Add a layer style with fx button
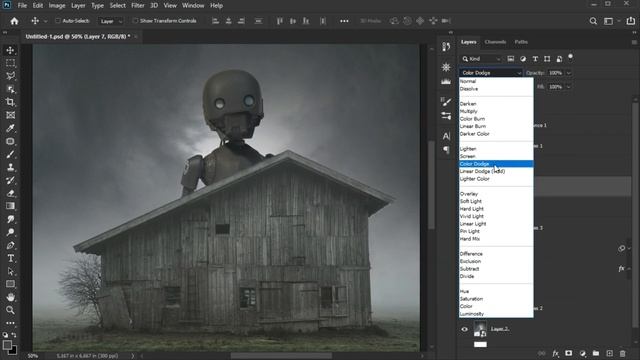 click(555, 353)
